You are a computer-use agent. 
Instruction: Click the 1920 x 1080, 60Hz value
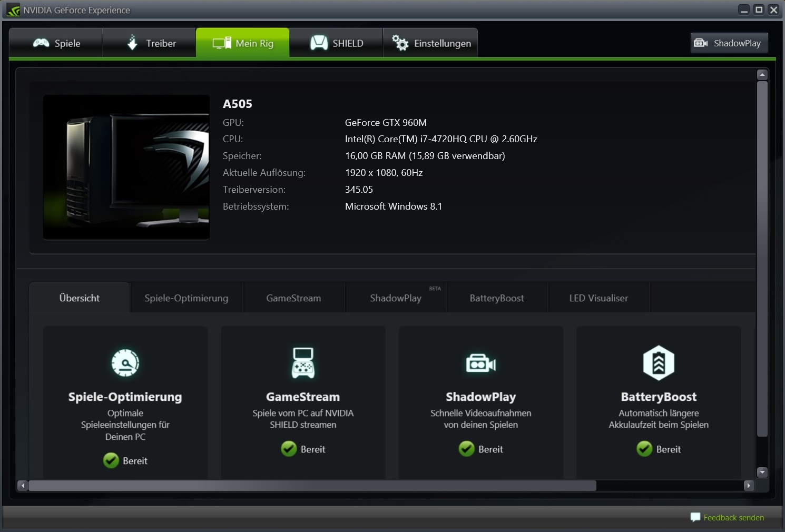384,173
